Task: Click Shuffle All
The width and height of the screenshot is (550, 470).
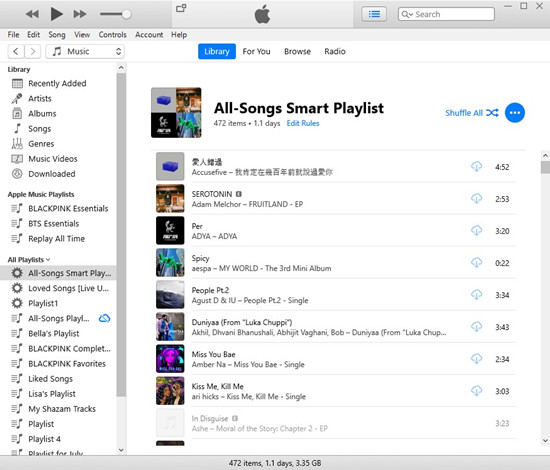Action: [471, 113]
